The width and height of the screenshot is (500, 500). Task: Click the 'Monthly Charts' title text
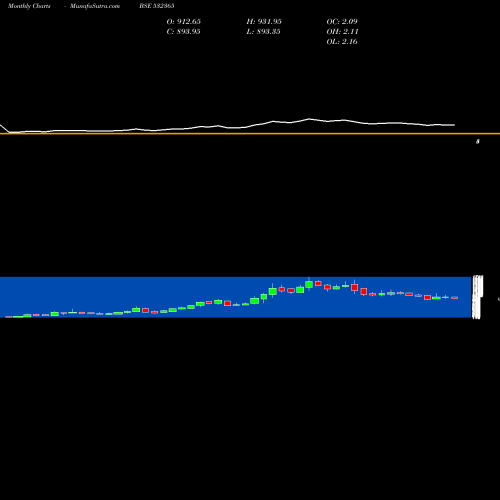click(x=29, y=6)
